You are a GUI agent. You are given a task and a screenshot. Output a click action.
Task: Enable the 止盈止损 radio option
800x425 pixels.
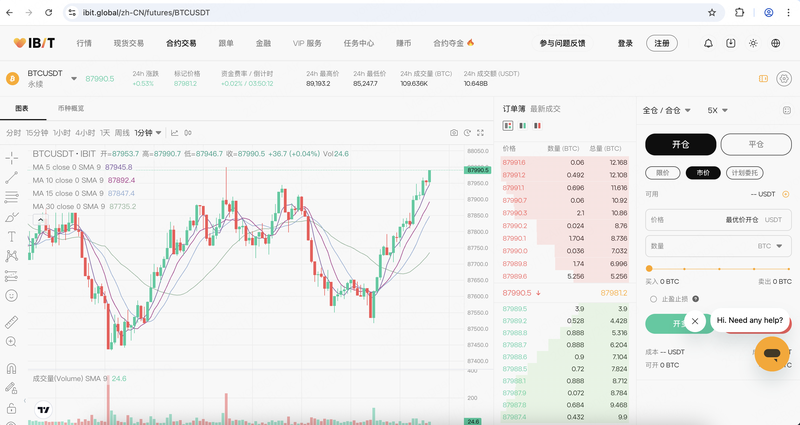(x=654, y=299)
